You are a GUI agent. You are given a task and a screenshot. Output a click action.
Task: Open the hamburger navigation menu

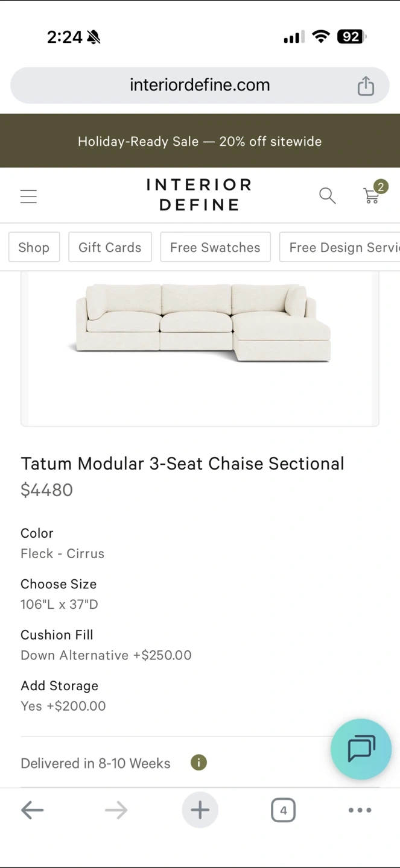(28, 197)
